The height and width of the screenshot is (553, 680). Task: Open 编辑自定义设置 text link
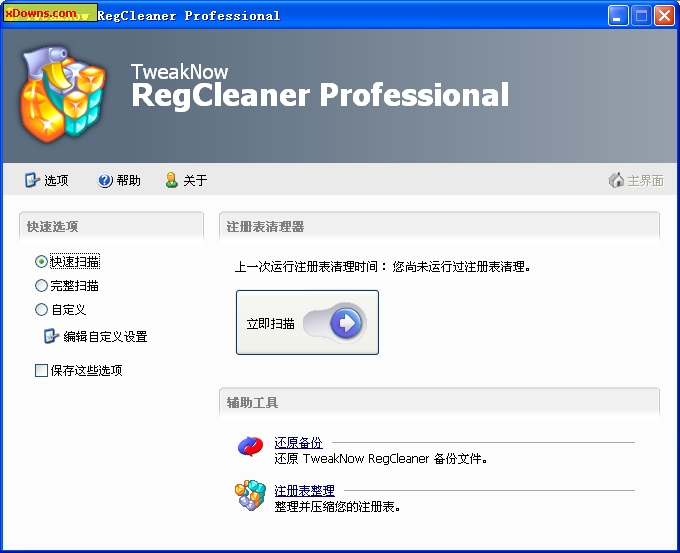click(105, 337)
